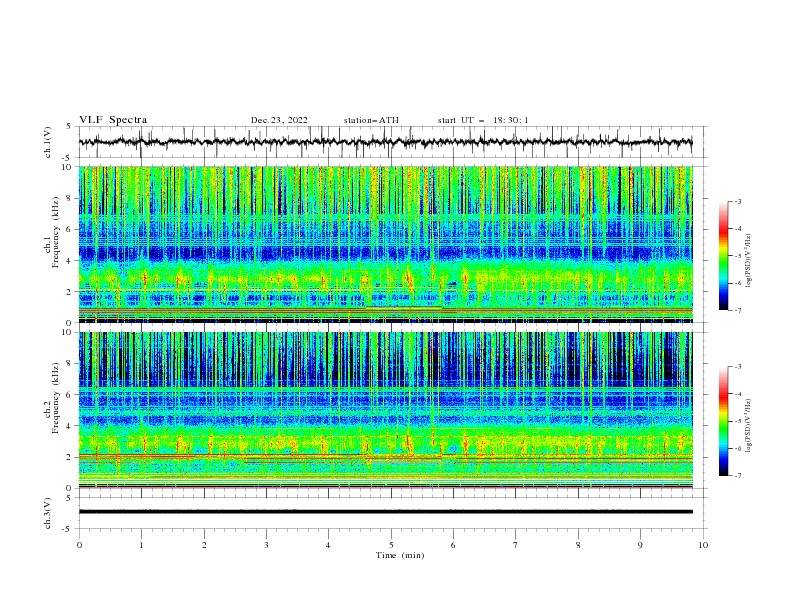Screen dimensions: 792x612
Task: Click the "-3" value on ch.1 colorbar
Action: click(x=738, y=201)
